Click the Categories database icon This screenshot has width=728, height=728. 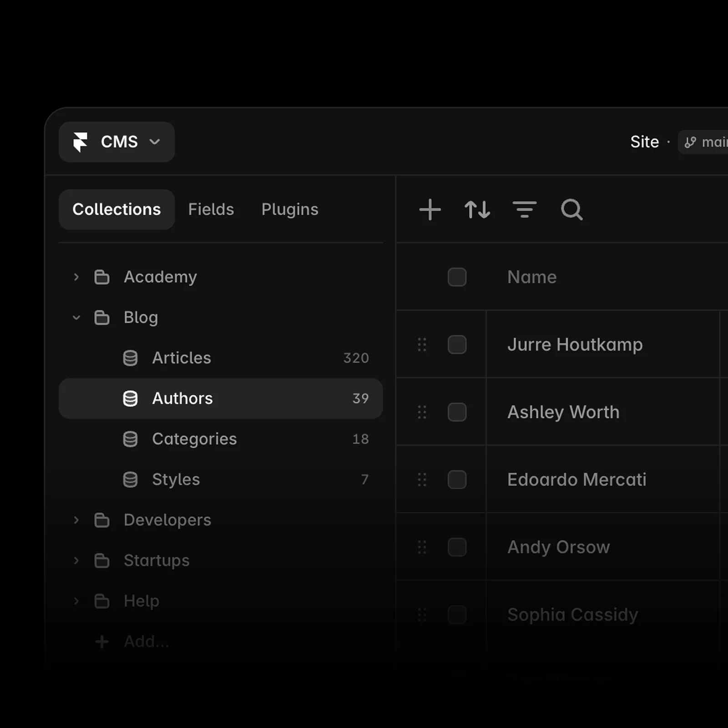(130, 439)
